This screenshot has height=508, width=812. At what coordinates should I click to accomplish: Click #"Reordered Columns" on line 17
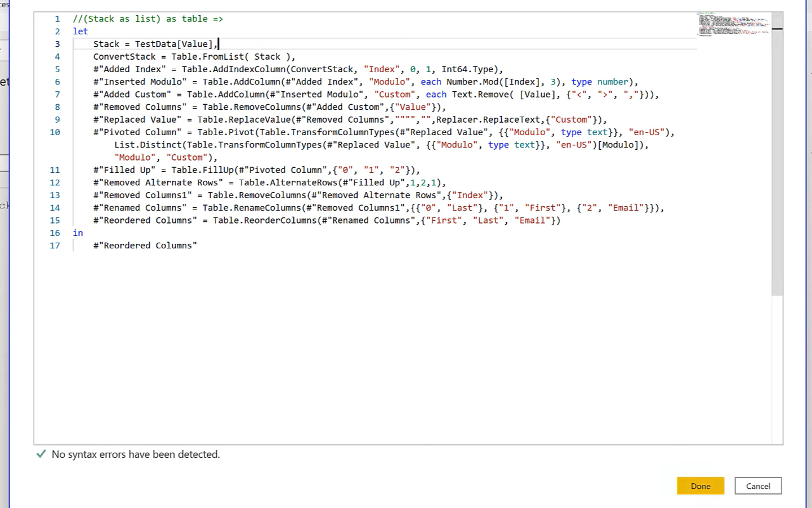pos(145,246)
